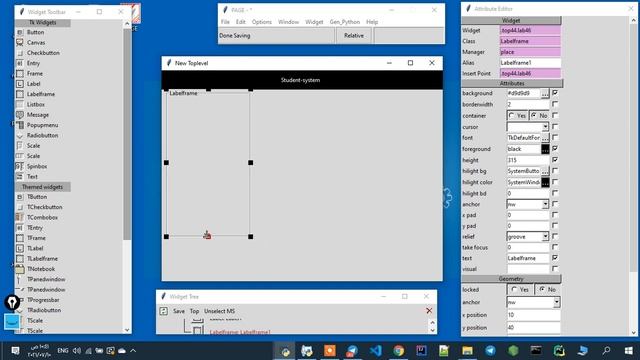Click the Relative button in PAGE window
The height and width of the screenshot is (360, 640).
(x=353, y=36)
